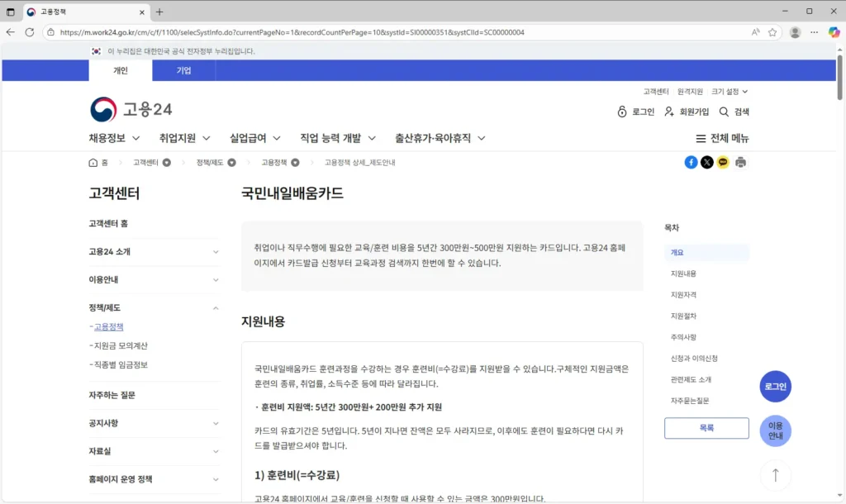Screen dimensions: 846x504
Task: Click the 목록 button
Action: tap(706, 428)
